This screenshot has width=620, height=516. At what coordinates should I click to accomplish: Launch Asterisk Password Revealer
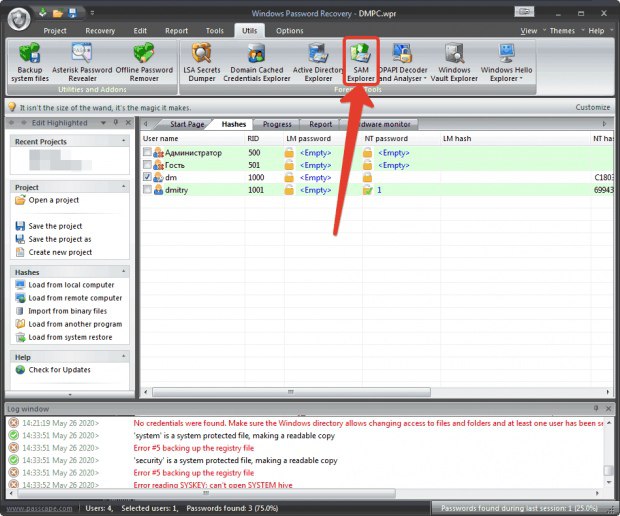(82, 62)
